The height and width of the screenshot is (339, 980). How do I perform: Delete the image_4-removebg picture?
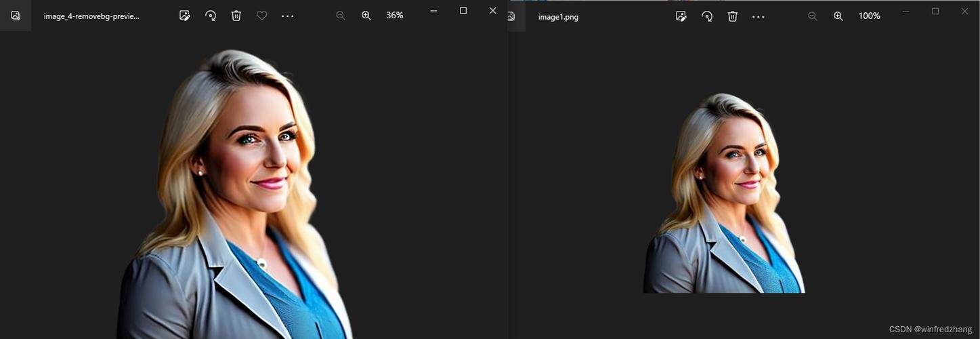coord(236,16)
